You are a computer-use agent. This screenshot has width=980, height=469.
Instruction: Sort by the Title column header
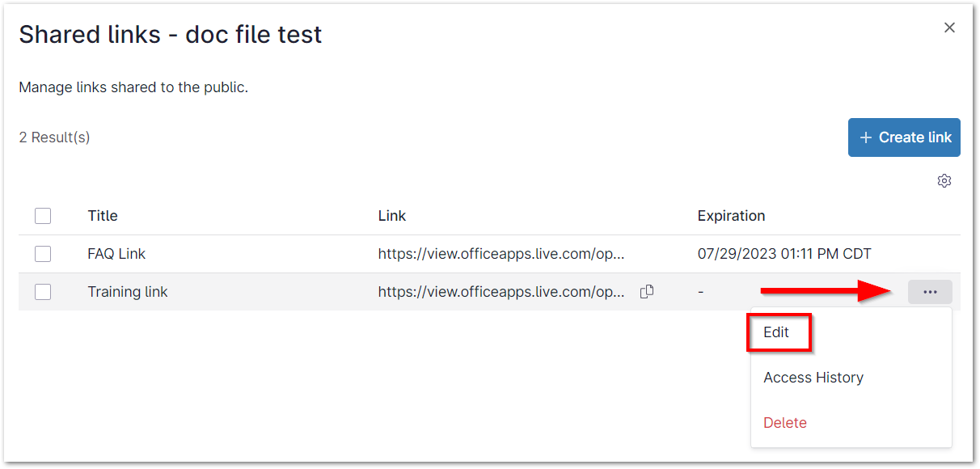[x=103, y=216]
